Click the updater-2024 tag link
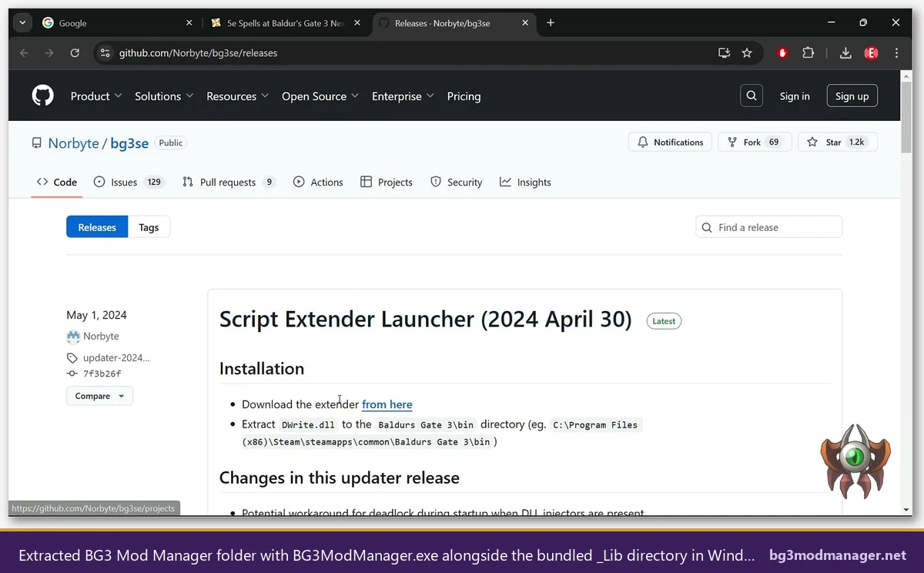Image resolution: width=924 pixels, height=573 pixels. [x=116, y=357]
